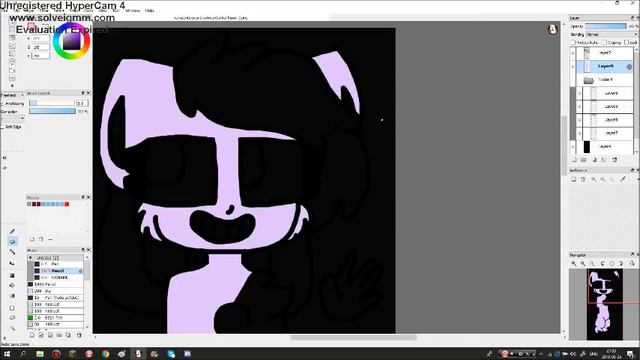Switch to the open document tab above canvas
Viewport: 640px width, 360px height.
pyautogui.click(x=211, y=18)
